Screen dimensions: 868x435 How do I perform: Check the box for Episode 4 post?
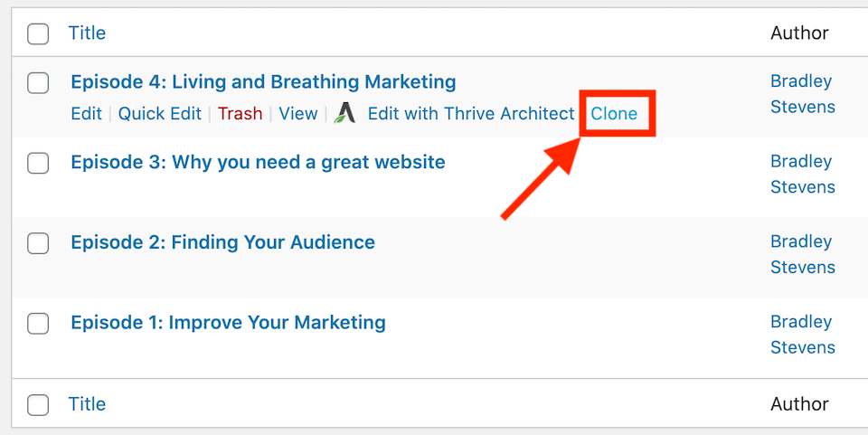pos(38,83)
